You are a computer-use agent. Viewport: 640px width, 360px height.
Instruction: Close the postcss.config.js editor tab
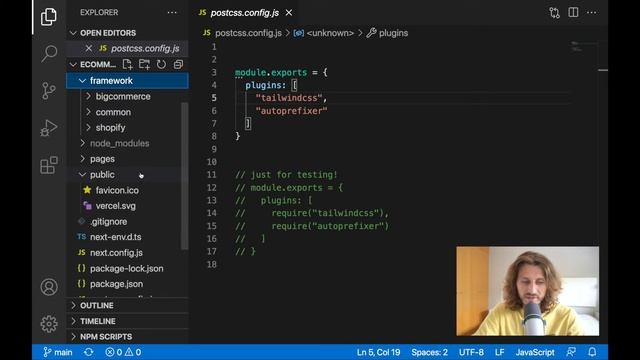(289, 13)
